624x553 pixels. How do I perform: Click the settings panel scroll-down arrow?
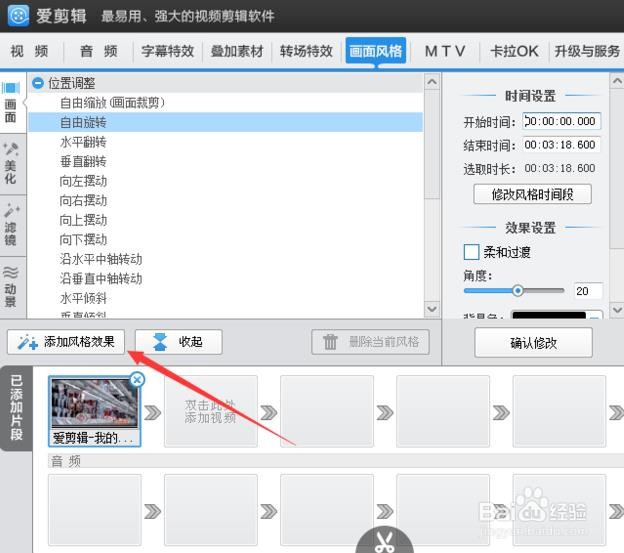click(x=617, y=309)
